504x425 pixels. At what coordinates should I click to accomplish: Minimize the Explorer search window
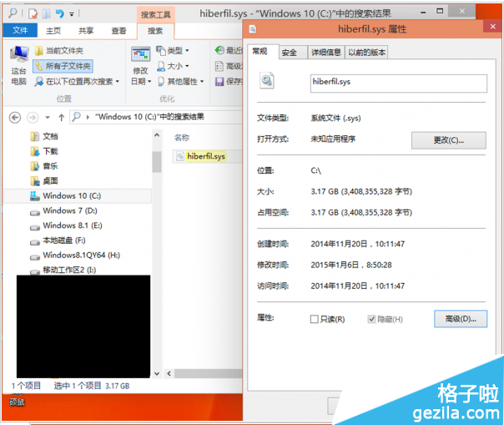point(423,13)
